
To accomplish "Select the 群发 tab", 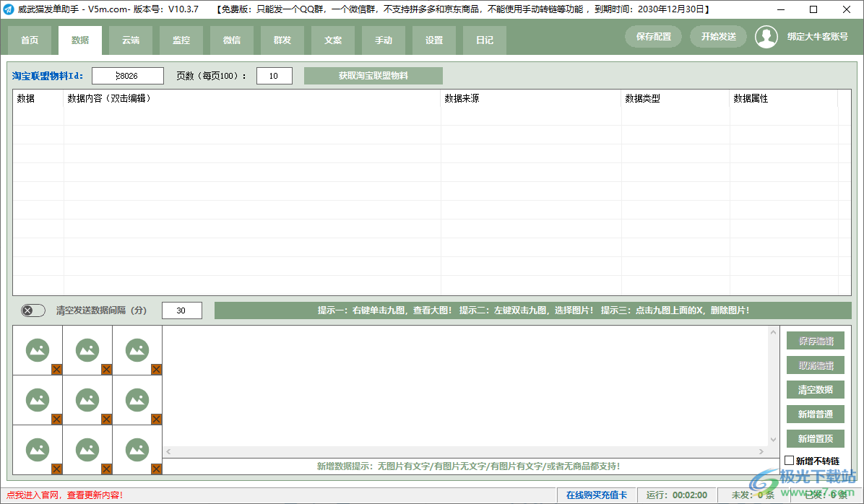I will point(282,40).
